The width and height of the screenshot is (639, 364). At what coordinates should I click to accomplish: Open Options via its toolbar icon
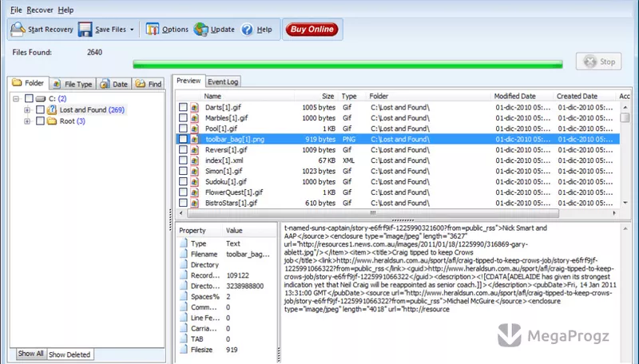152,30
